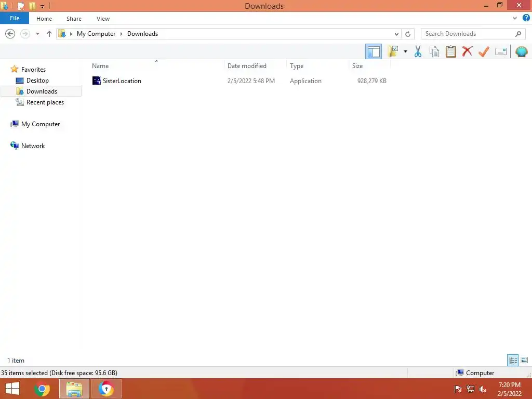Select Network in the navigation pane
Screen dimensions: 532x399
click(33, 145)
